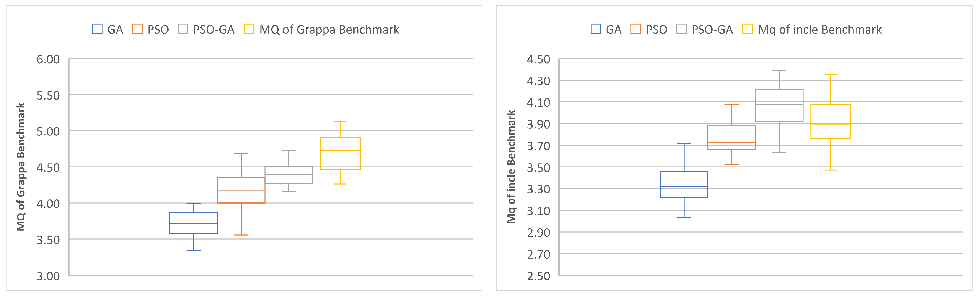This screenshot has width=980, height=296.
Task: Click the GA legend swatch in left chart
Action: pyautogui.click(x=97, y=29)
